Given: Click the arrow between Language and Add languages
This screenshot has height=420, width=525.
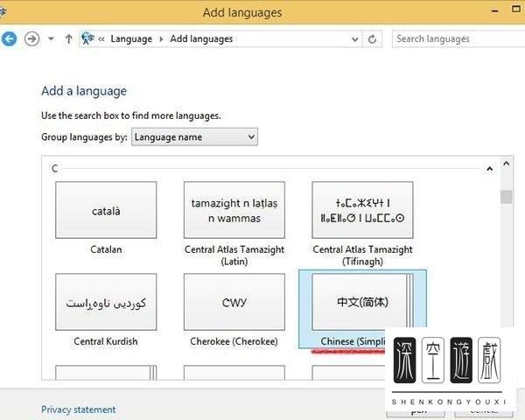Looking at the screenshot, I should tap(161, 39).
